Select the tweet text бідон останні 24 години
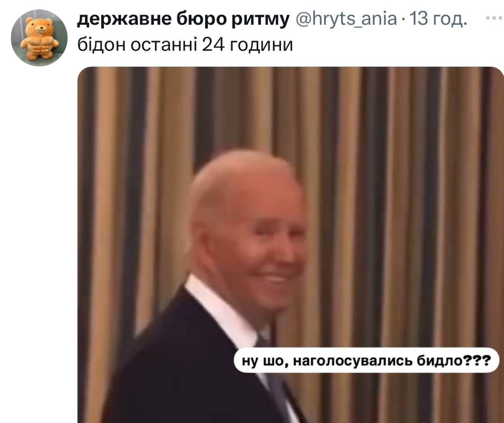The width and height of the screenshot is (504, 423). 185,45
